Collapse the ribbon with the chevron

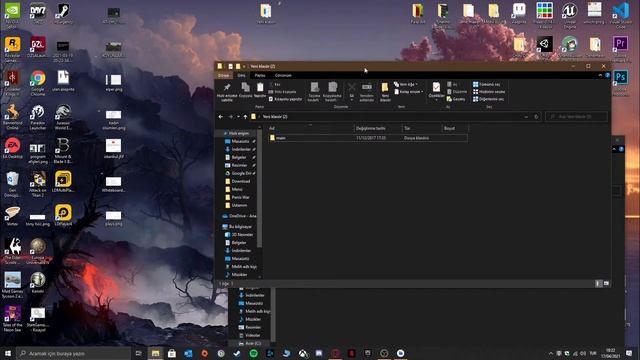[600, 76]
